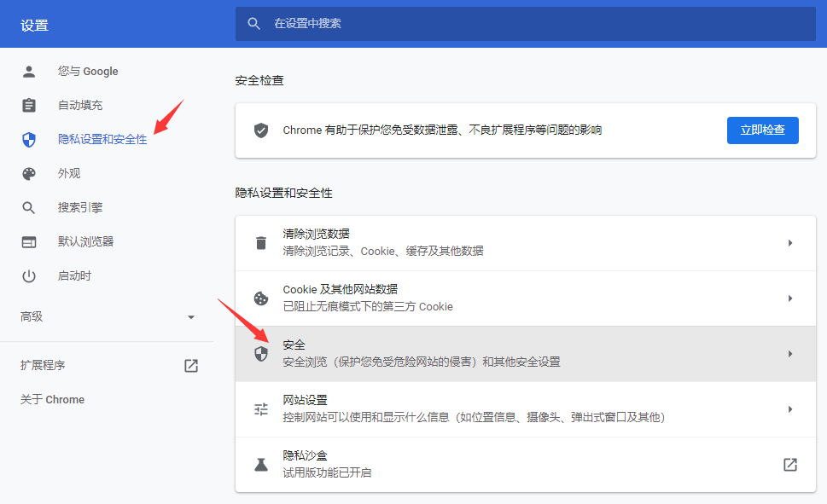Expand the 安全 settings row arrow
827x504 pixels.
(x=789, y=353)
